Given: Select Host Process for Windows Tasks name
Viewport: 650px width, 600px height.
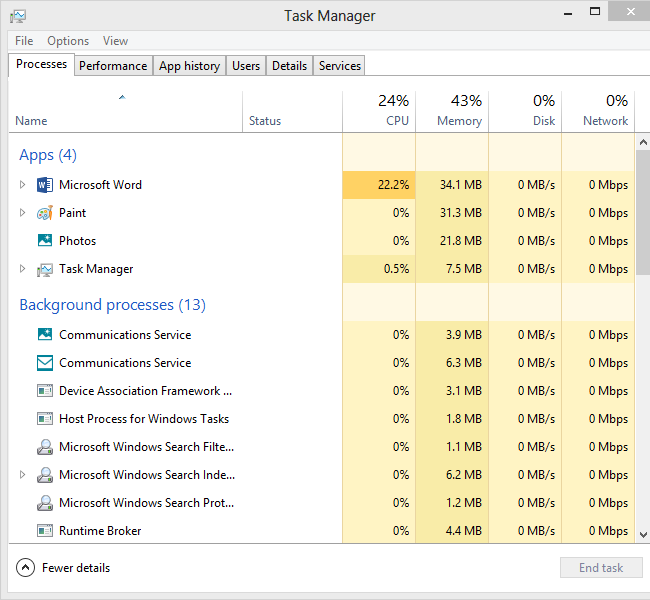Looking at the screenshot, I should click(144, 419).
